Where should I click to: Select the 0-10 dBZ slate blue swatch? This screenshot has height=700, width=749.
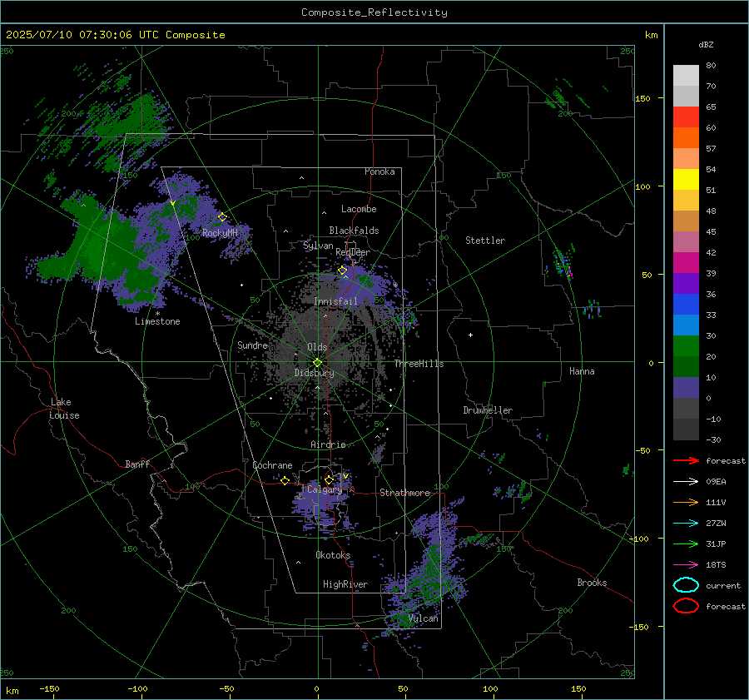coord(686,387)
